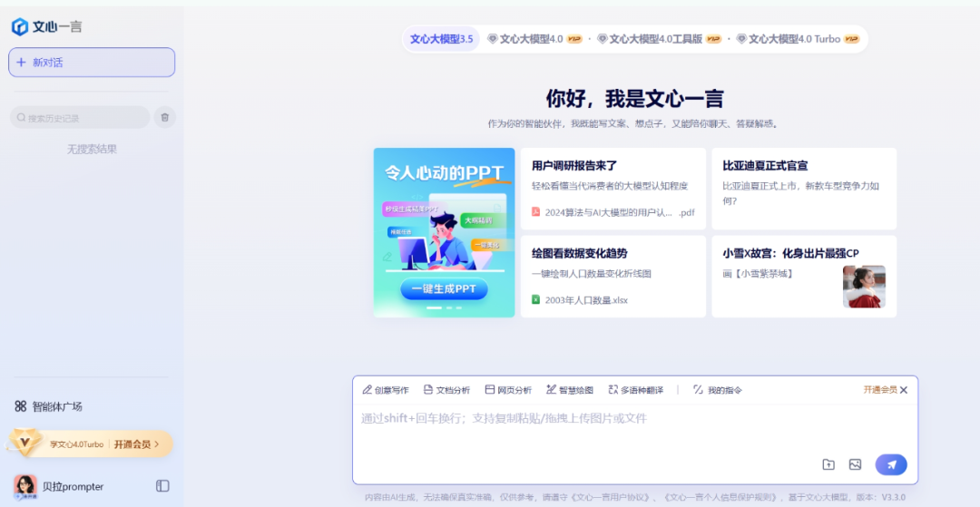Click the 一键生成PPT banner button
This screenshot has height=507, width=980.
click(444, 289)
